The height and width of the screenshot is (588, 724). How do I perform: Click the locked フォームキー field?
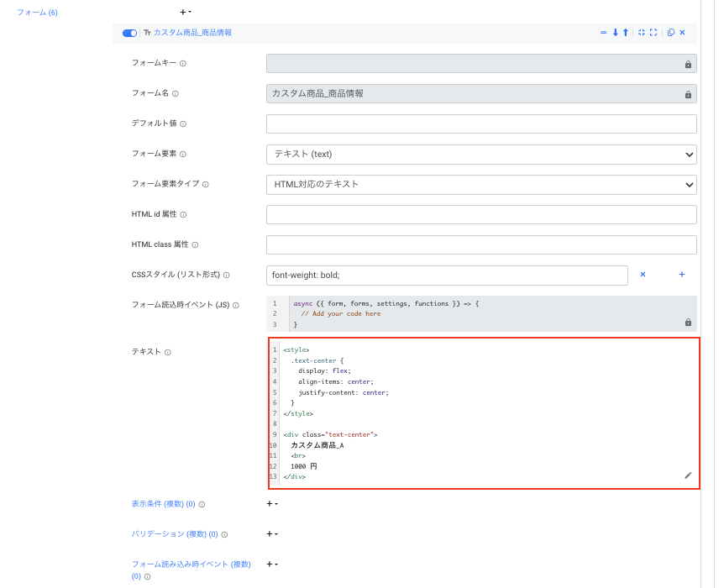tap(481, 63)
